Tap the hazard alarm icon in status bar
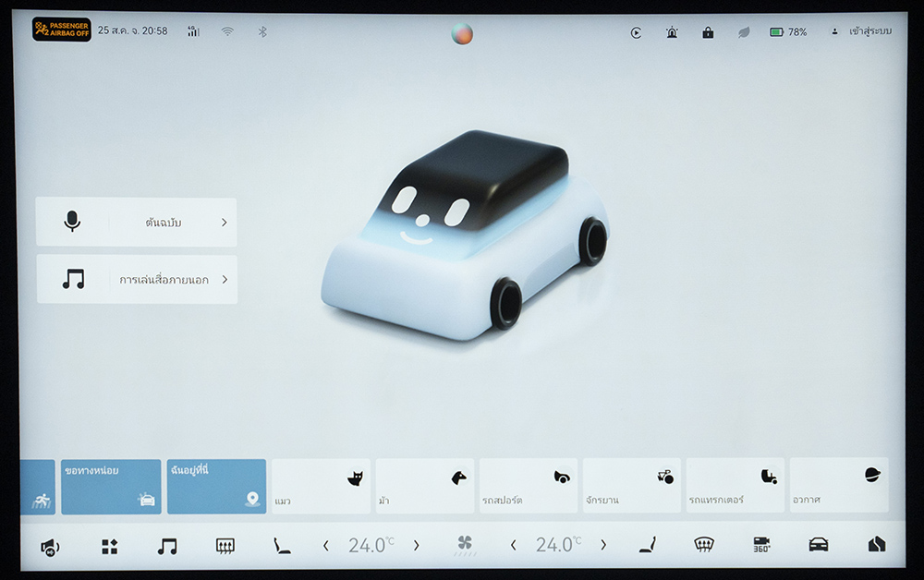 (672, 32)
